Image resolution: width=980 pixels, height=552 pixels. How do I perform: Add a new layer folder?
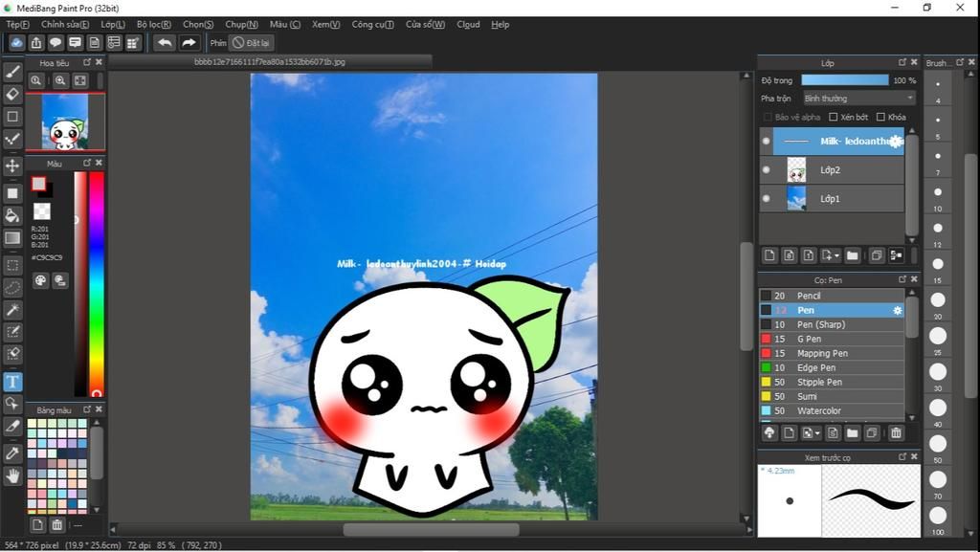tap(853, 255)
